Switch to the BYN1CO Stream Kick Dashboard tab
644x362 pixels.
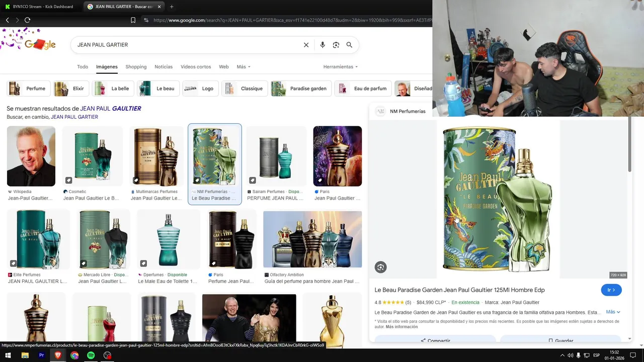(x=40, y=7)
